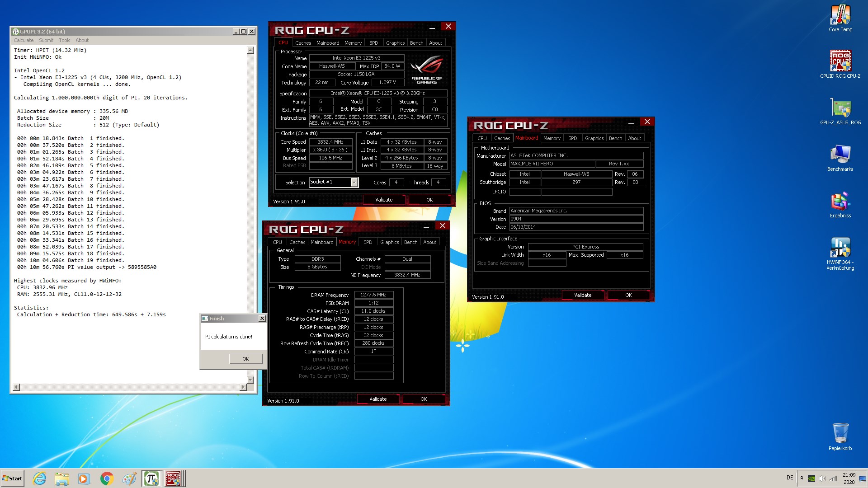Click GPUPI vertical scrollbar down arrow
The image size is (868, 488).
pyautogui.click(x=250, y=380)
